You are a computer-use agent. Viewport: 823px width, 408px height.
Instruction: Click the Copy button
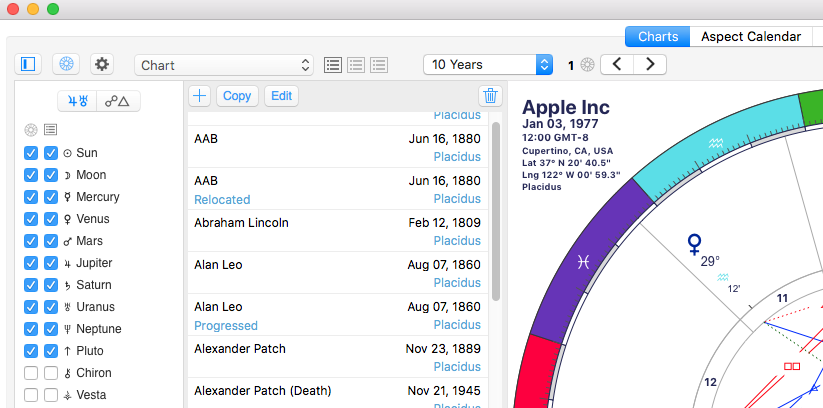click(237, 96)
